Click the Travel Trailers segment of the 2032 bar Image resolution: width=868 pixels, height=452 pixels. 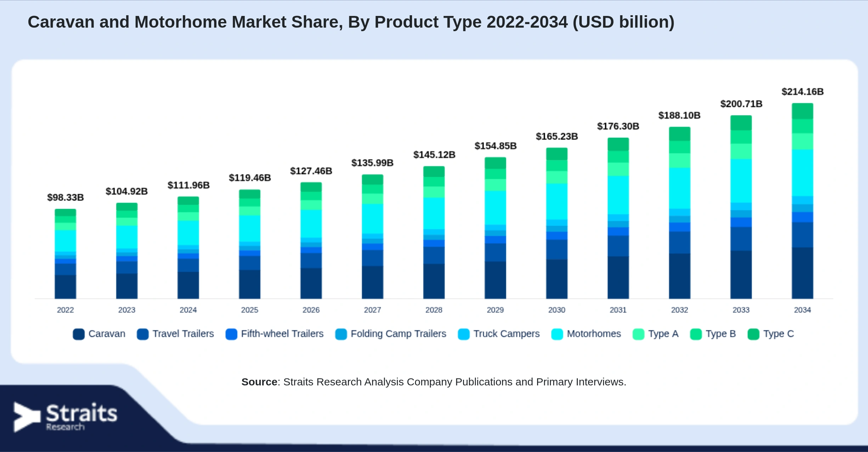tap(680, 243)
